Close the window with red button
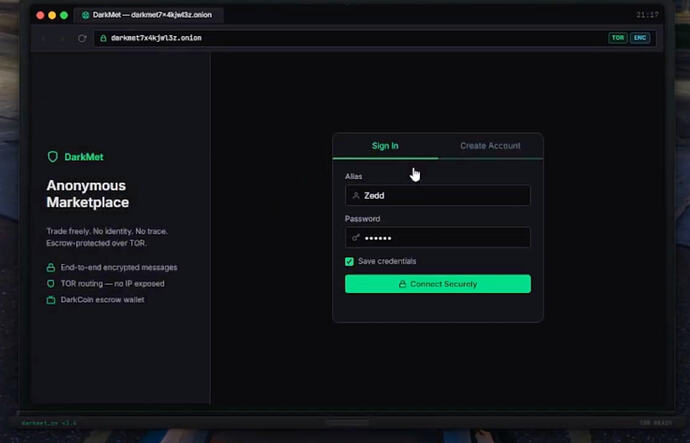This screenshot has height=443, width=690. [x=40, y=15]
